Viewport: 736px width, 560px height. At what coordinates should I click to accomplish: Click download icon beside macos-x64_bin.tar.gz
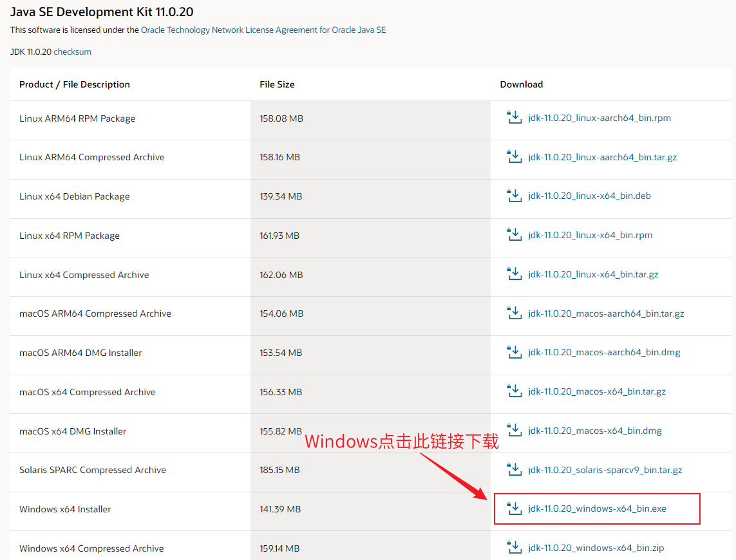click(x=514, y=391)
